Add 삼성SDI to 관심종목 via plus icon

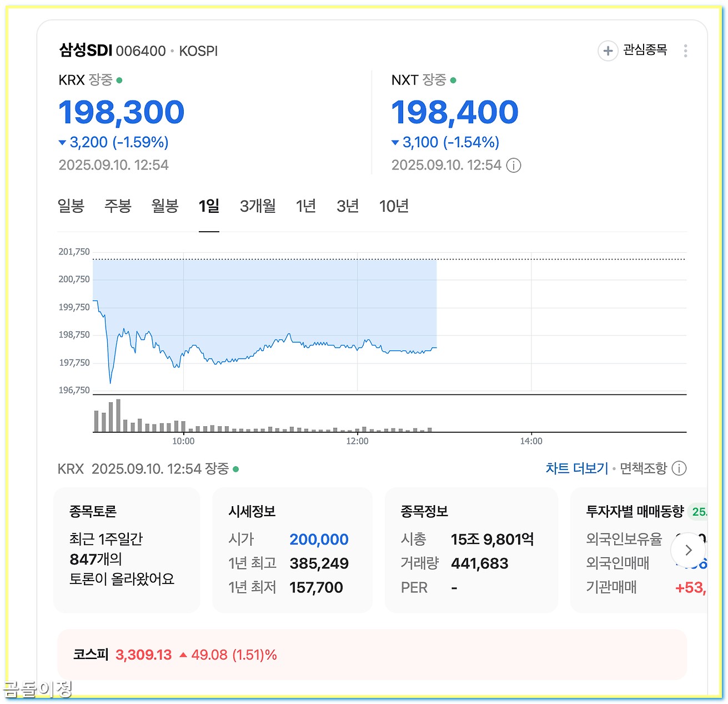pyautogui.click(x=608, y=51)
